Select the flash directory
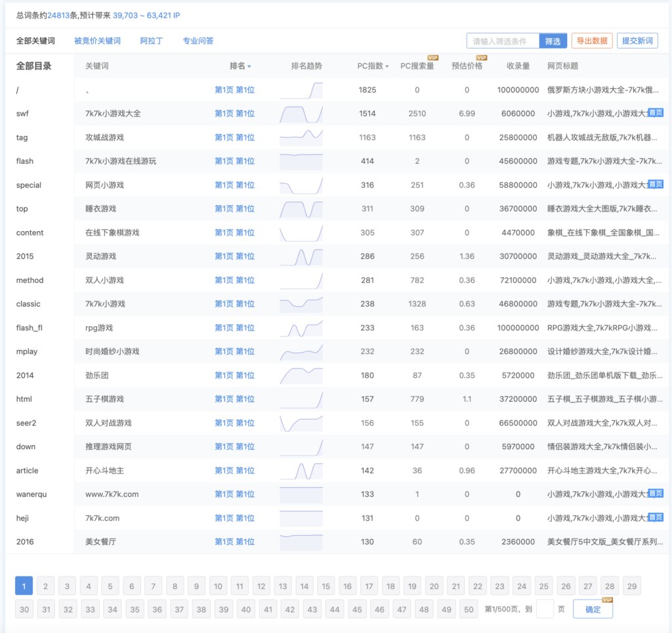The height and width of the screenshot is (633, 672). [24, 162]
